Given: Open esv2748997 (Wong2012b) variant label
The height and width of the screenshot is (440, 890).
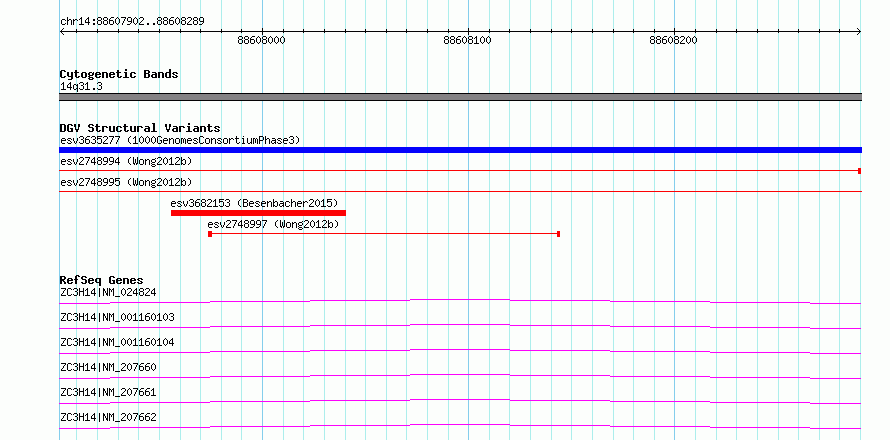Looking at the screenshot, I should point(273,224).
